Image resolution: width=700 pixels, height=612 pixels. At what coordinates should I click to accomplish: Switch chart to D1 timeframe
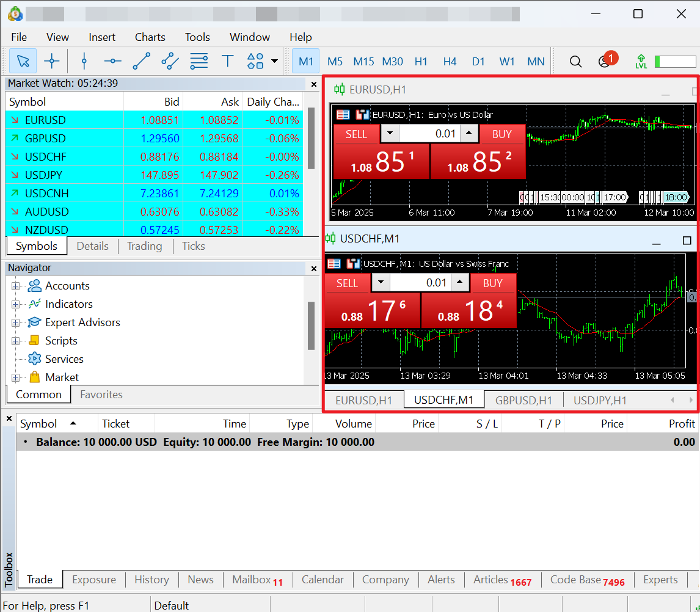pyautogui.click(x=478, y=61)
